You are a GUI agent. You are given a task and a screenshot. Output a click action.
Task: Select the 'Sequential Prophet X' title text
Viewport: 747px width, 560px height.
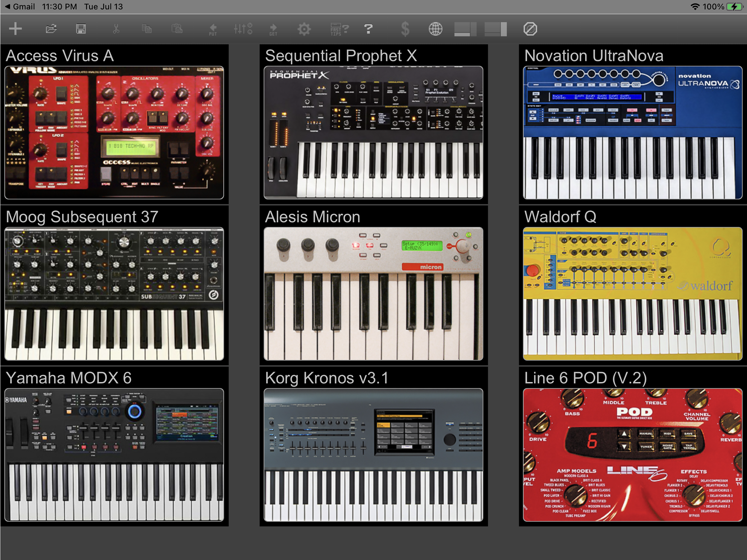(x=341, y=56)
